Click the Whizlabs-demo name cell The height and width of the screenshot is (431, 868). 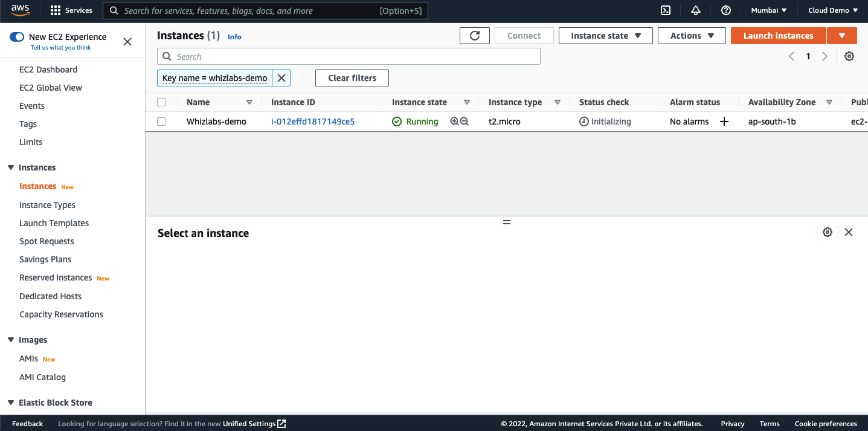[216, 122]
